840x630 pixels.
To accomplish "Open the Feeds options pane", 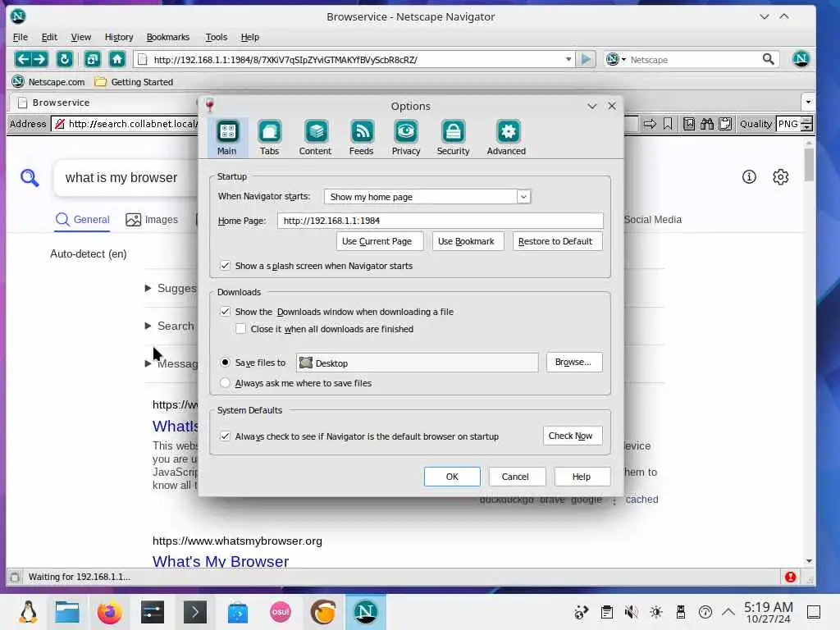I will coord(361,138).
